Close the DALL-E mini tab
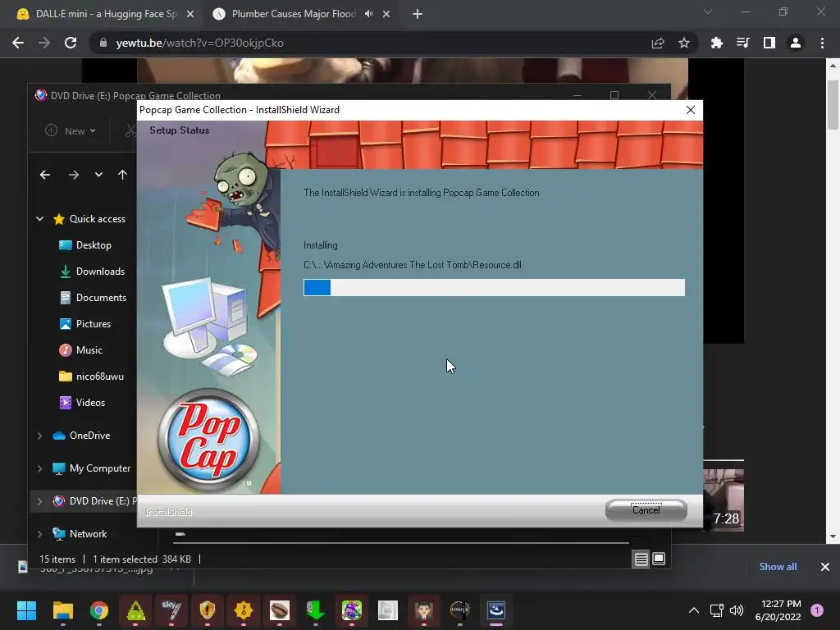This screenshot has height=630, width=840. (190, 14)
